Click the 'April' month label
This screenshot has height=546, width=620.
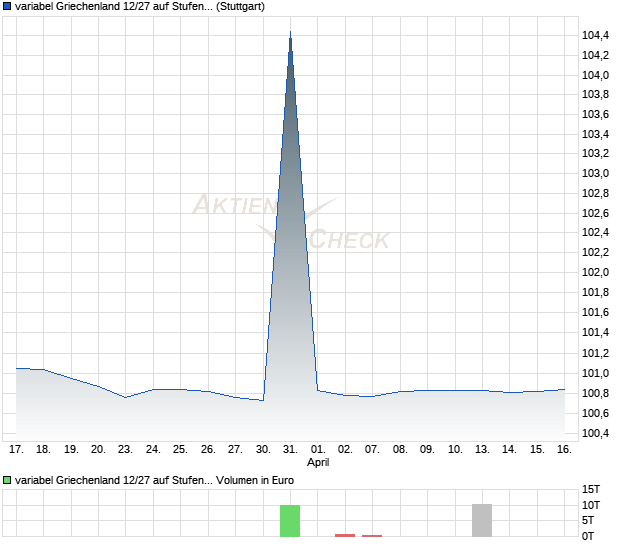pyautogui.click(x=318, y=462)
